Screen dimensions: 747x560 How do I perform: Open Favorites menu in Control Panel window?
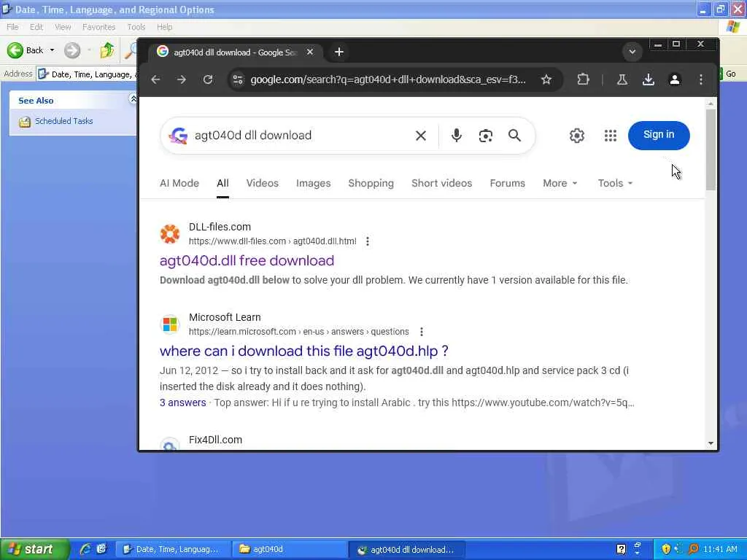98,27
